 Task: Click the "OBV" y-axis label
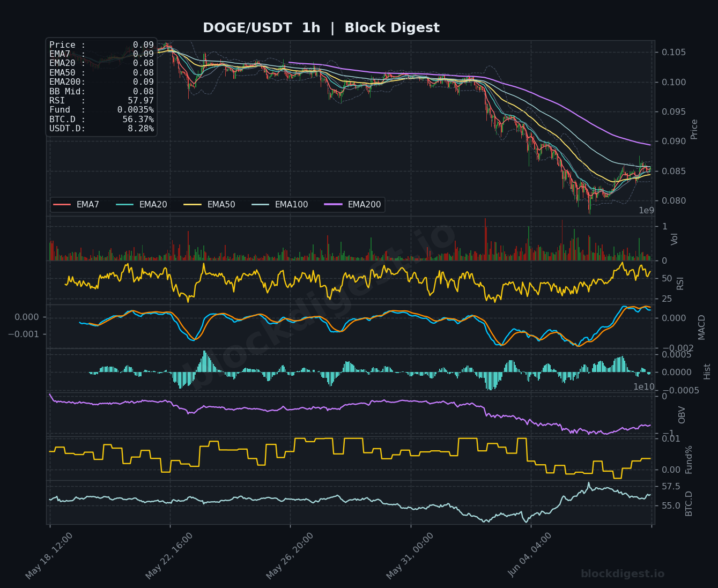click(x=682, y=415)
